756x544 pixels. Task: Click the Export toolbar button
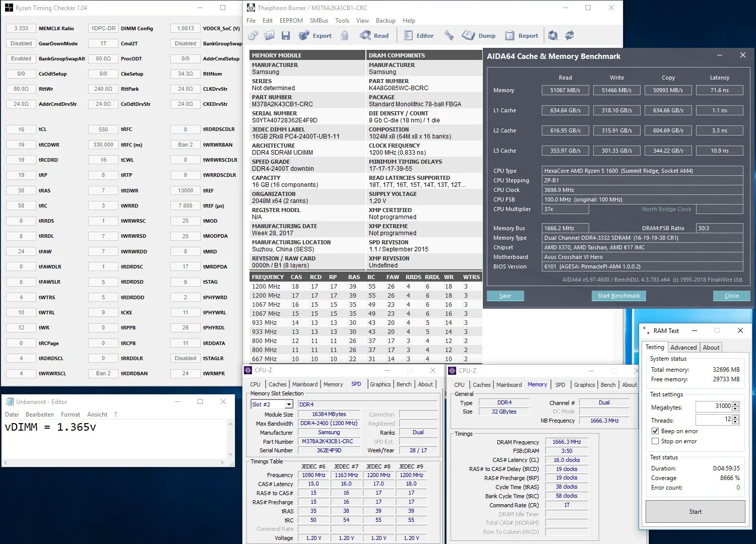point(315,35)
